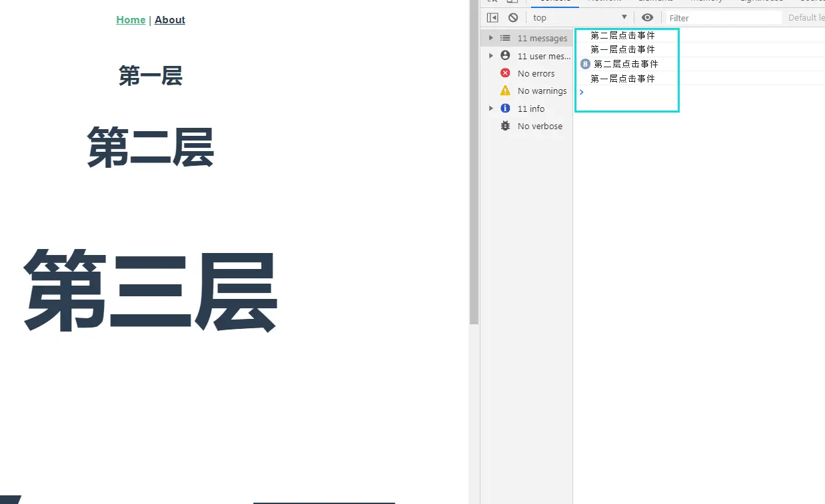
Task: Click the large 第三层 heading
Action: 151,291
